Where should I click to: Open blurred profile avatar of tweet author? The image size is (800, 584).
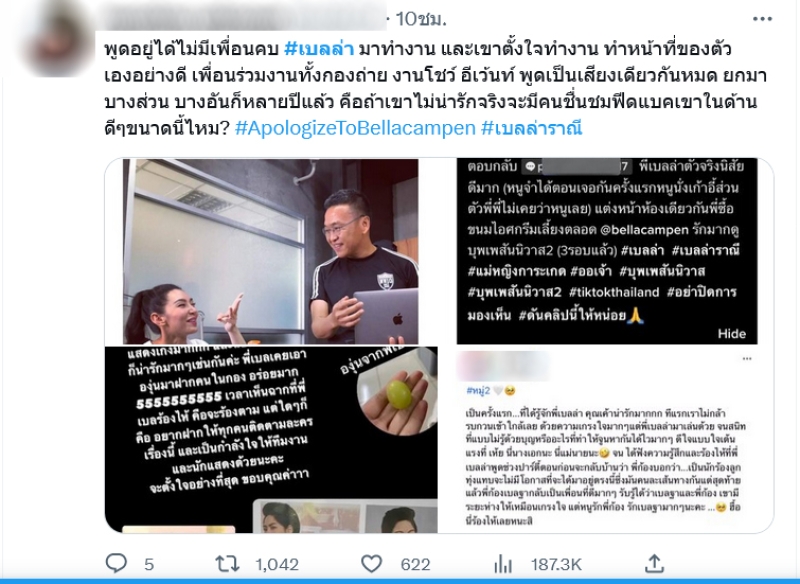click(x=57, y=42)
